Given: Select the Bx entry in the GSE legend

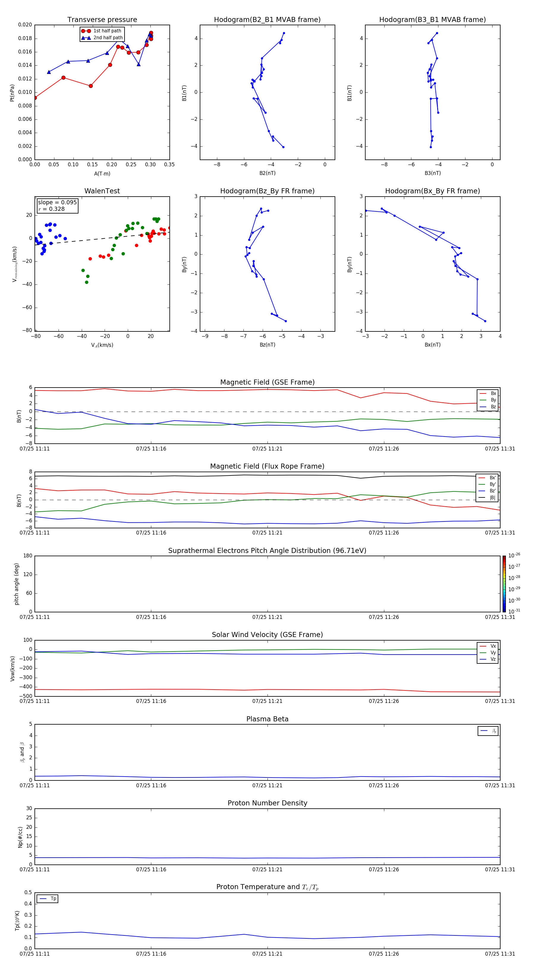Looking at the screenshot, I should 488,393.
